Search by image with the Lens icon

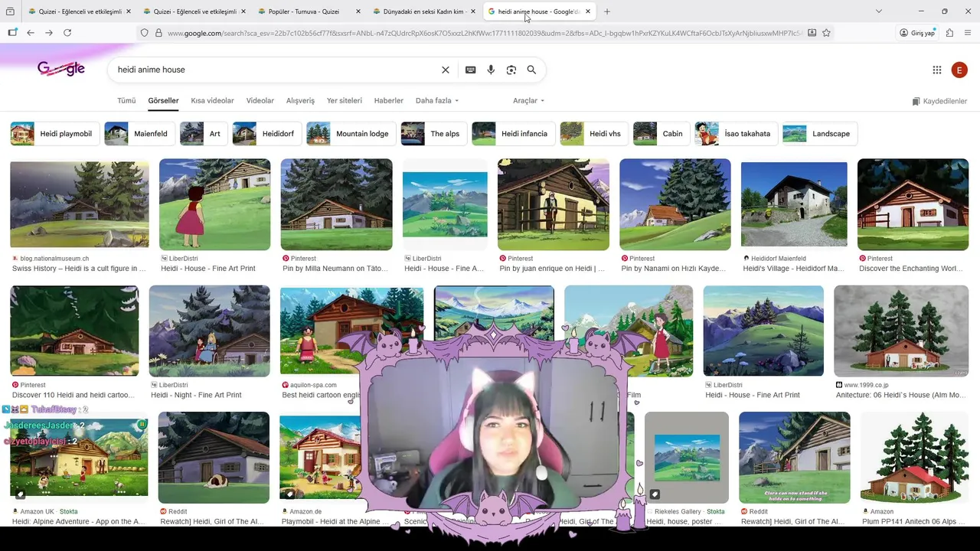tap(511, 70)
